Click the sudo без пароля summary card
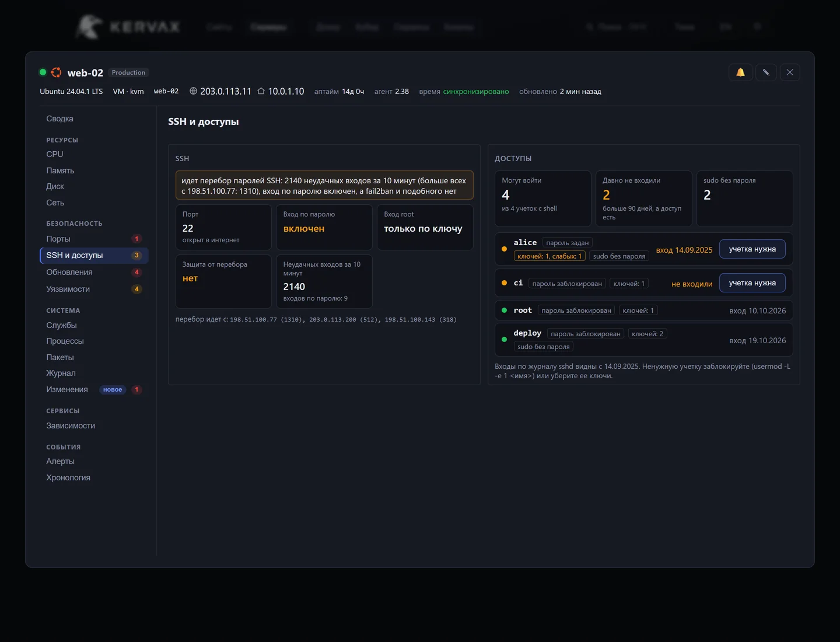The height and width of the screenshot is (642, 840). 744,198
